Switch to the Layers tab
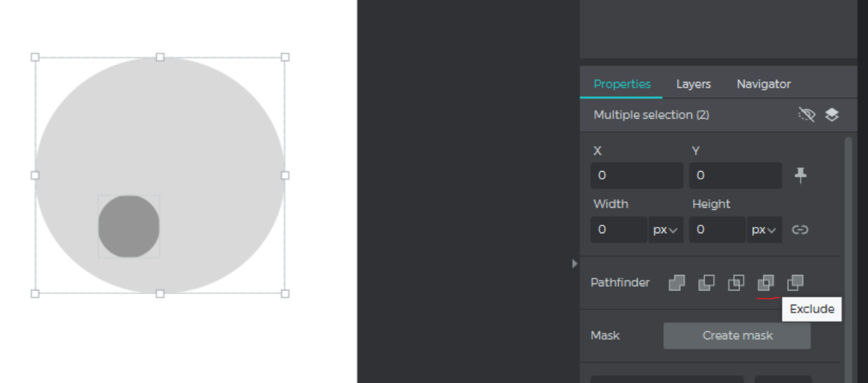This screenshot has height=383, width=868. (x=693, y=84)
